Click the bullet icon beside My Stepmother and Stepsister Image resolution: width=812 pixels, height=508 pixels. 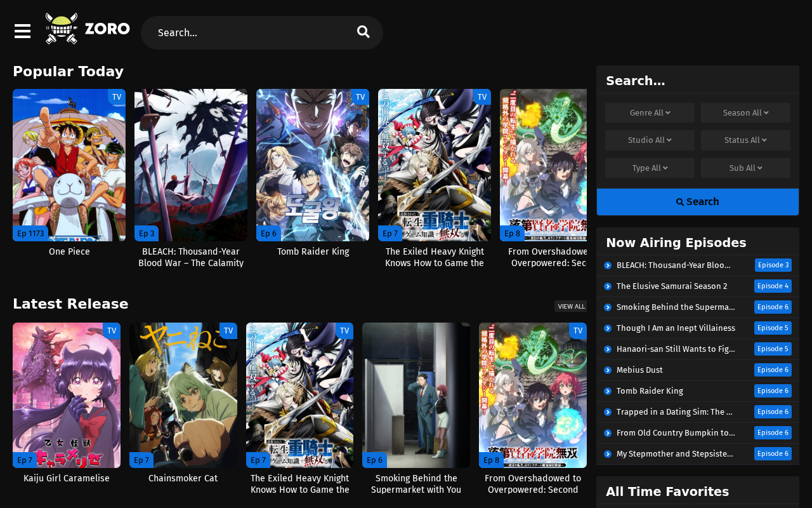click(608, 454)
